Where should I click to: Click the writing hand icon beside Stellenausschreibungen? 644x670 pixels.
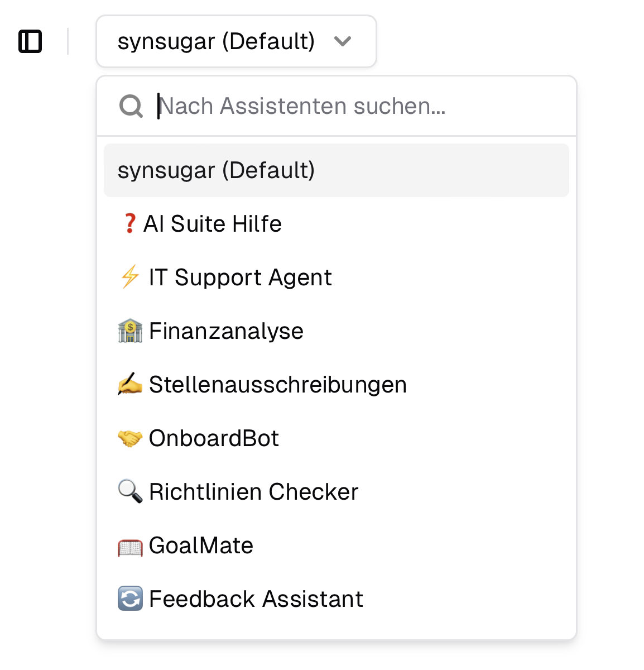point(130,384)
